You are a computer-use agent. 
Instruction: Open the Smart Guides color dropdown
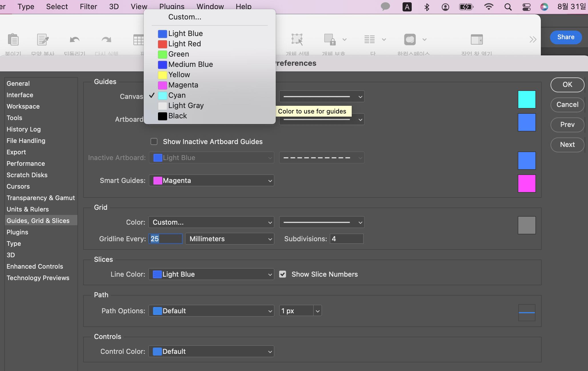pos(211,180)
